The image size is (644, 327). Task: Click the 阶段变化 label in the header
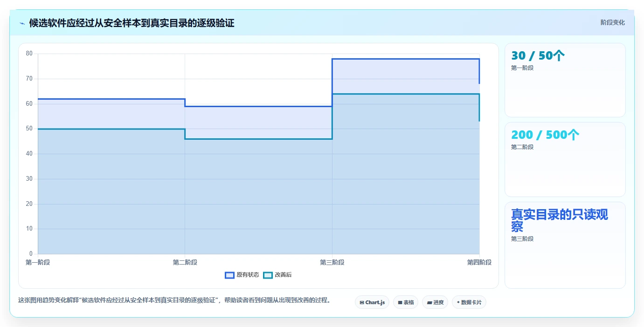612,22
